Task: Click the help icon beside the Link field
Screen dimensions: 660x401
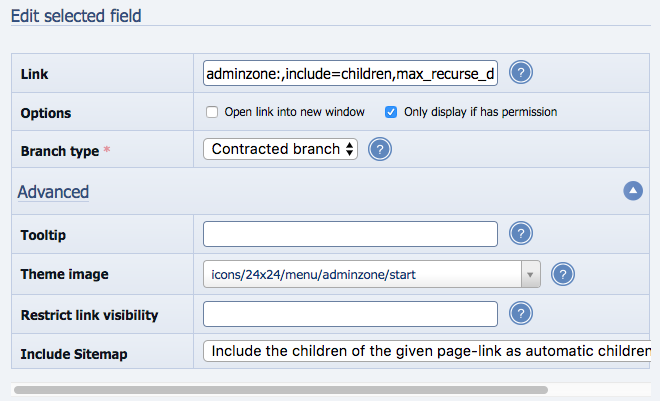Action: coord(520,73)
